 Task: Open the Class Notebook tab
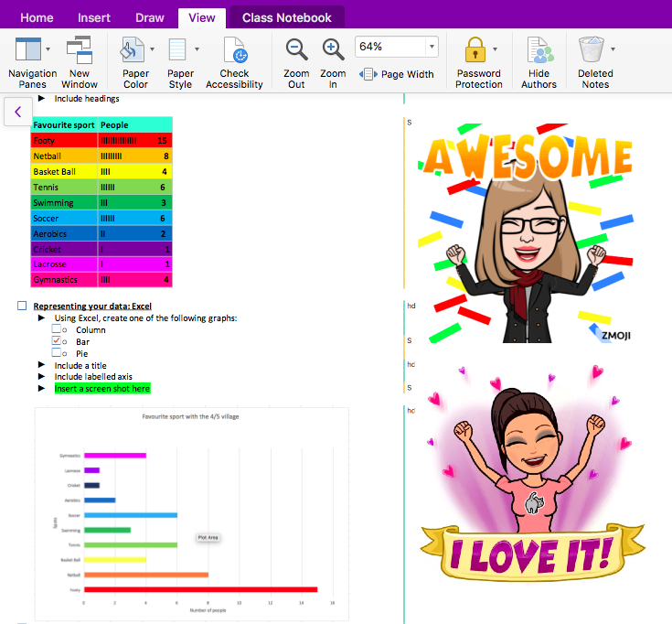287,17
